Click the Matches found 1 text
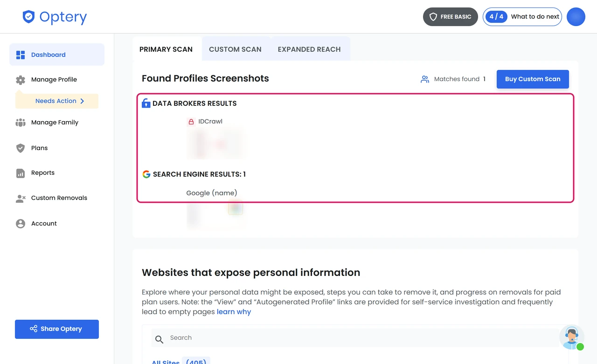Image resolution: width=597 pixels, height=364 pixels. click(x=460, y=79)
